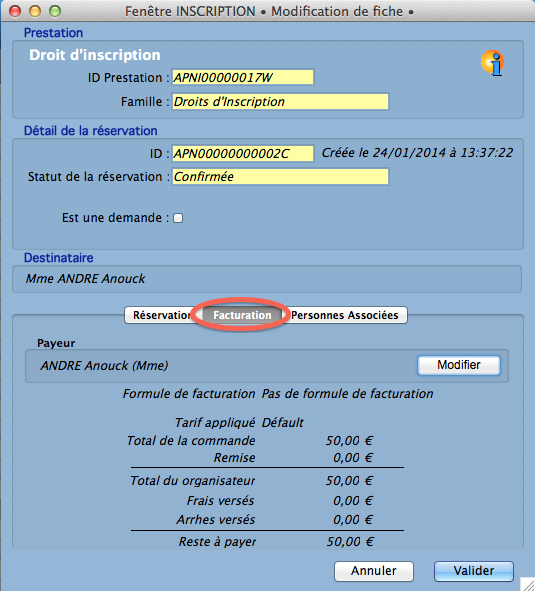
Task: Click the Destinataire Mme ANDRE Anouck box
Action: [x=267, y=279]
